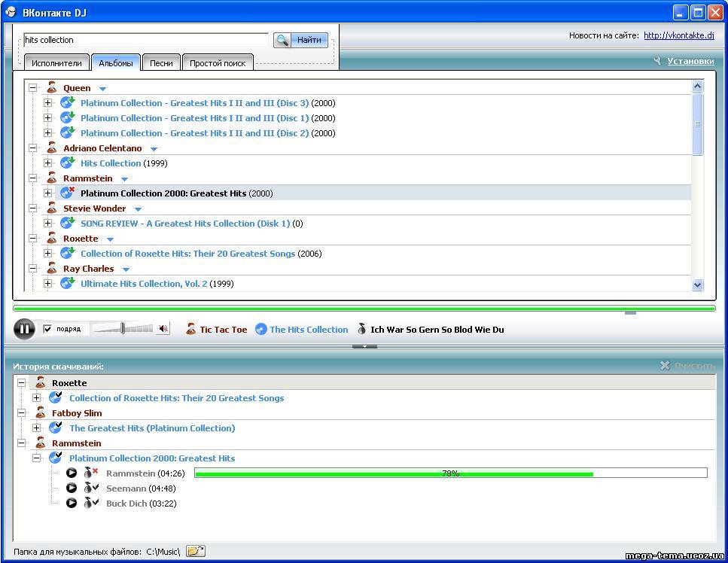Expand Platinum Collection Disc 3 album tracks
The height and width of the screenshot is (563, 728).
[48, 102]
